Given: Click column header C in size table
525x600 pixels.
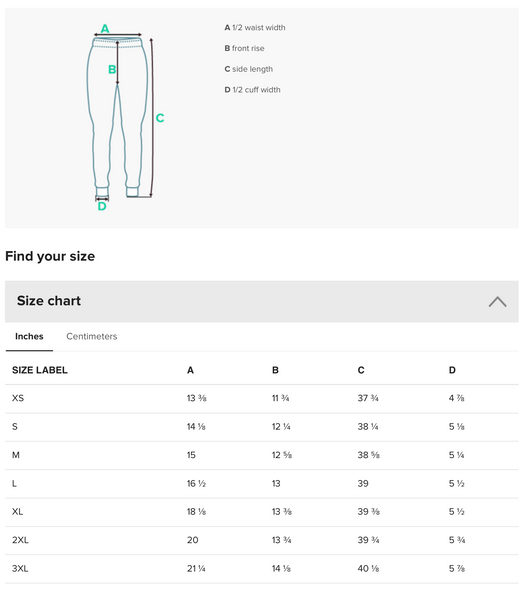Looking at the screenshot, I should pyautogui.click(x=361, y=370).
